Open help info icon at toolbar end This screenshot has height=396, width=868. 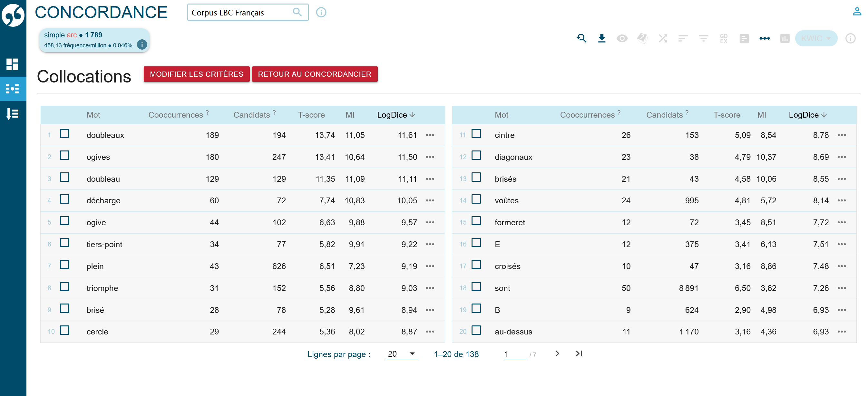(x=851, y=38)
